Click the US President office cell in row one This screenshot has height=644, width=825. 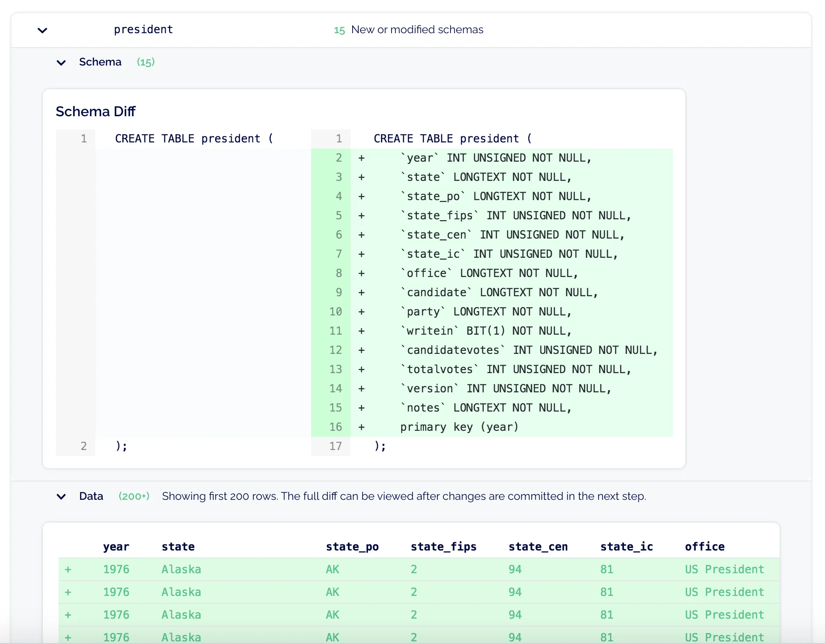click(724, 569)
